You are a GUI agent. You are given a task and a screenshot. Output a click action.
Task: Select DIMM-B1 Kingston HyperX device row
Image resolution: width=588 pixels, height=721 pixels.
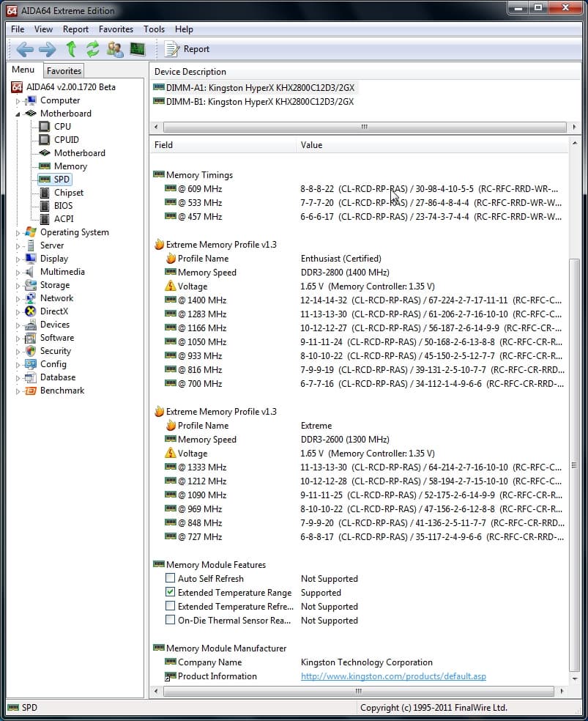pos(253,102)
